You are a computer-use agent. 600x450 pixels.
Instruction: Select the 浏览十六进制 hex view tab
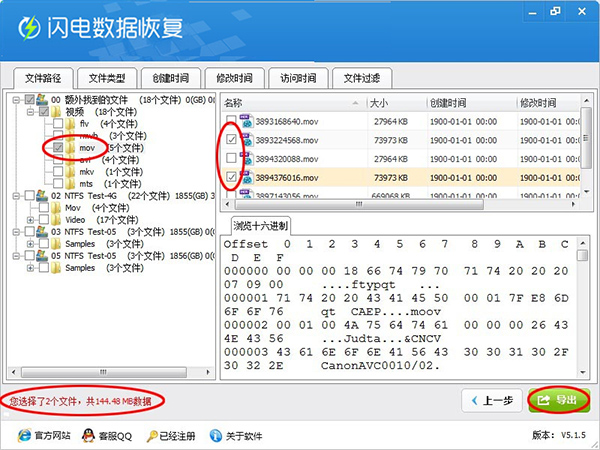(261, 226)
